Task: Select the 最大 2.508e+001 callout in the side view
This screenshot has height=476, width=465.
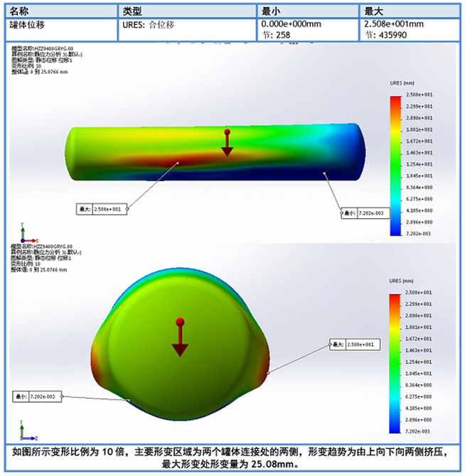Action: (x=102, y=209)
